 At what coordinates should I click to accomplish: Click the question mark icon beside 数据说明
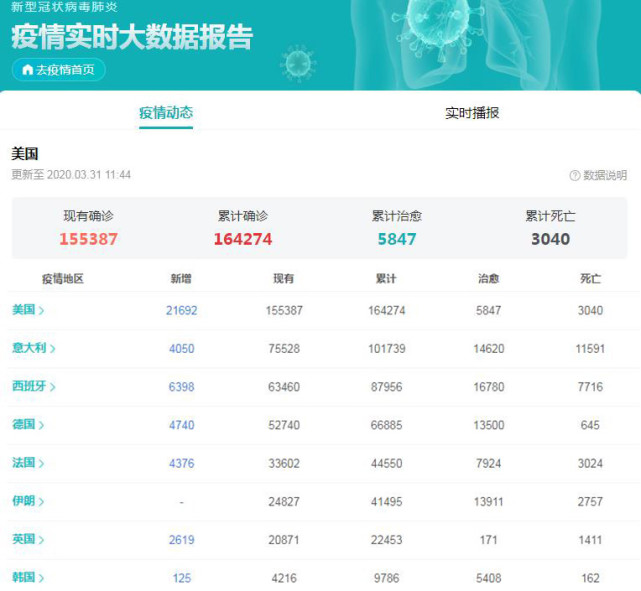tap(575, 176)
